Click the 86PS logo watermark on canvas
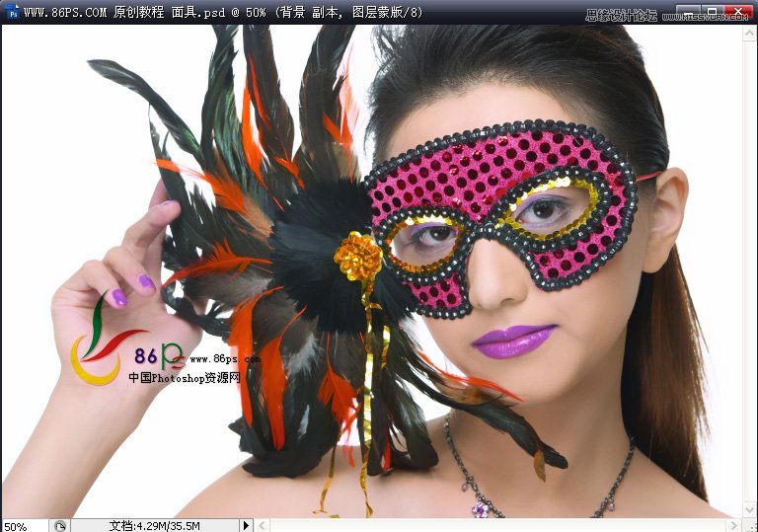This screenshot has width=758, height=532. tap(109, 341)
